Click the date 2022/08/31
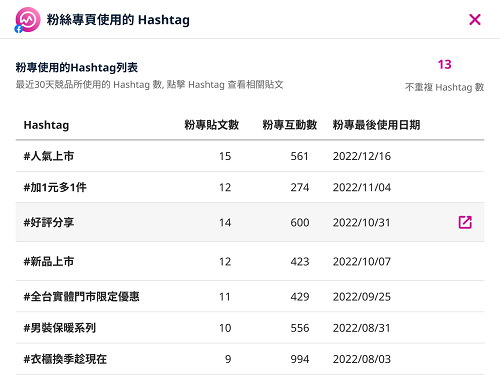Viewport: 500px width, 377px height. click(x=361, y=328)
